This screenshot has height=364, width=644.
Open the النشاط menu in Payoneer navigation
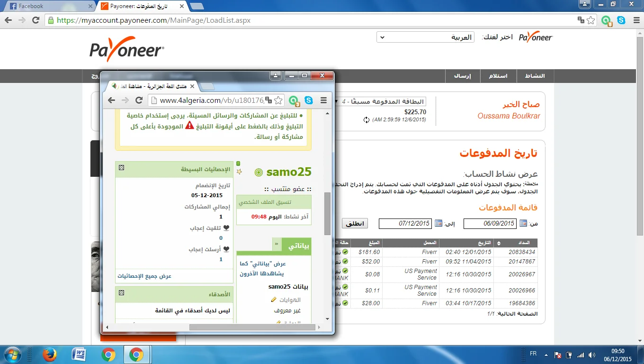click(x=535, y=76)
